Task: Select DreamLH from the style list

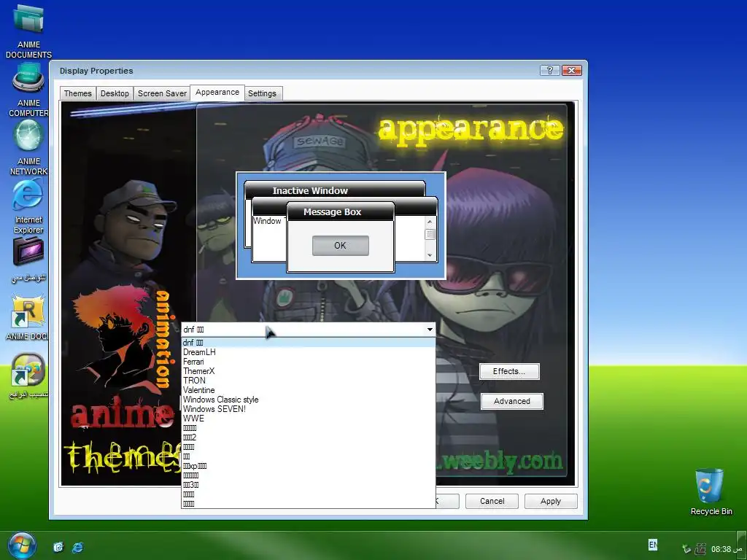Action: 309,352
